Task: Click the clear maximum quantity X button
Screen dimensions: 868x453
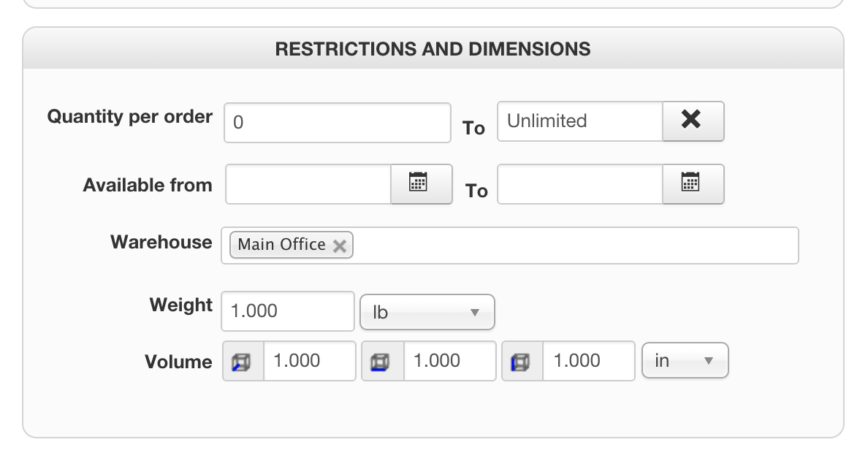Action: pos(693,121)
